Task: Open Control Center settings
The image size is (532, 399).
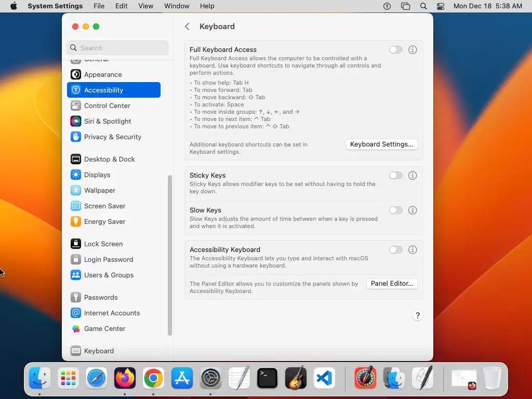Action: [x=114, y=105]
